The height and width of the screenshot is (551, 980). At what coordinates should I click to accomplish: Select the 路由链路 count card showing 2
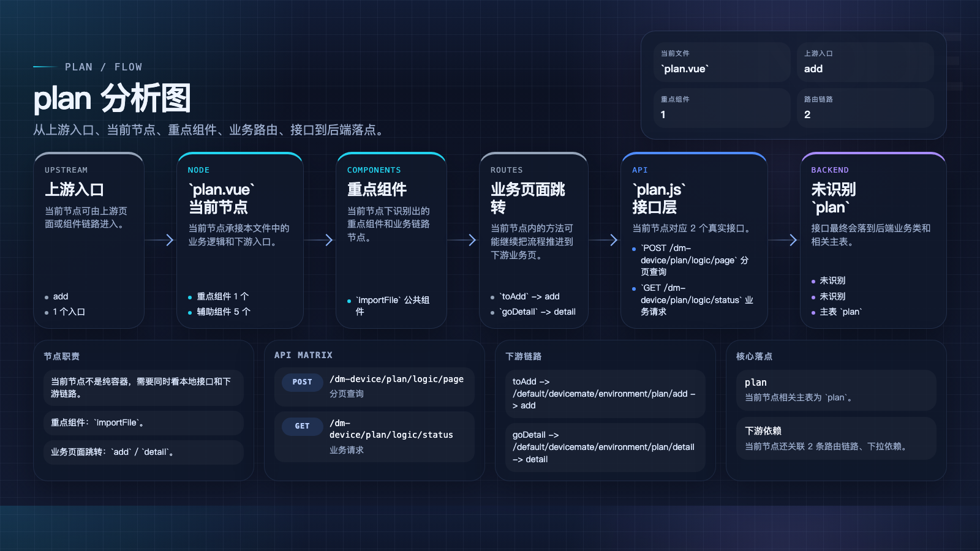[864, 108]
